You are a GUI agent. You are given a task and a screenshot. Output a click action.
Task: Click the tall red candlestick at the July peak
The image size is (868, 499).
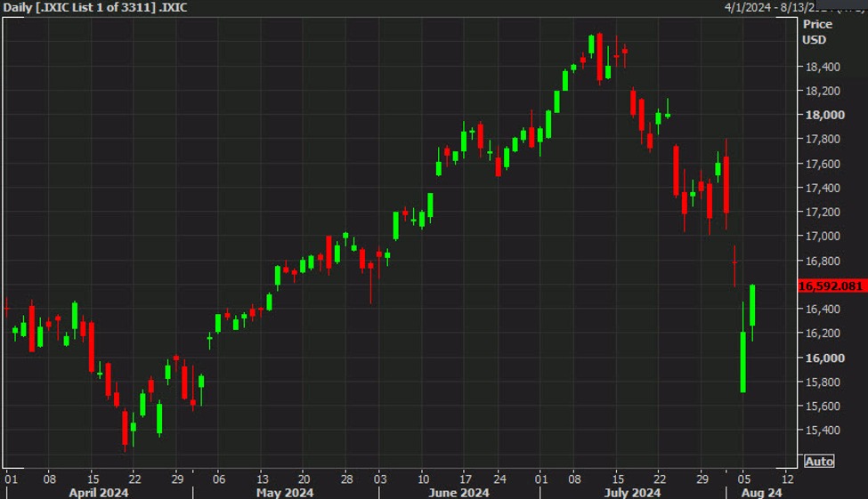[599, 57]
